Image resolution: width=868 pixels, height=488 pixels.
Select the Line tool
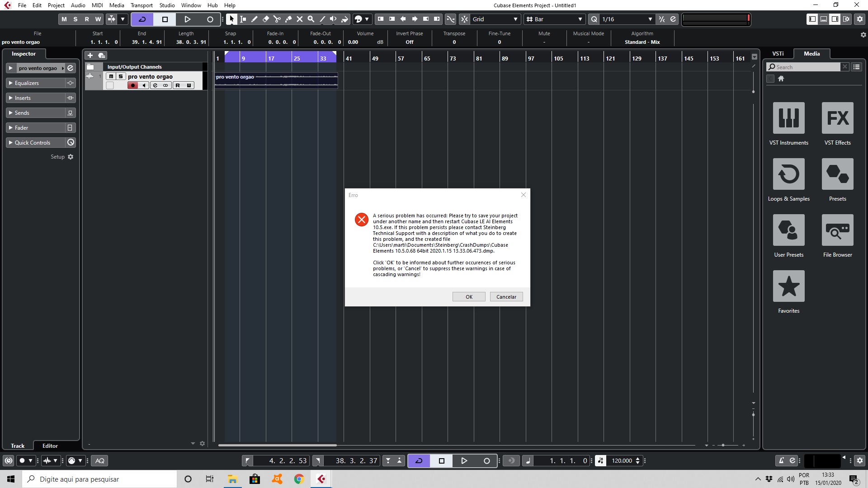(x=322, y=19)
